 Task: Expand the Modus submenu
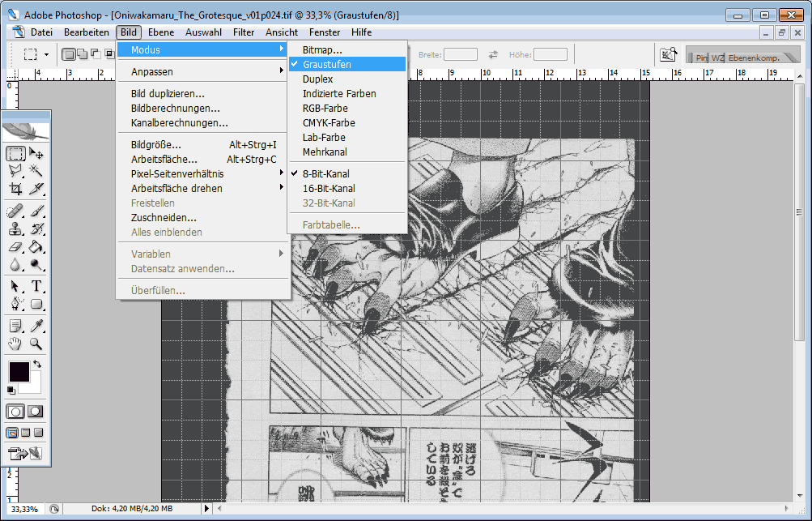pyautogui.click(x=202, y=49)
